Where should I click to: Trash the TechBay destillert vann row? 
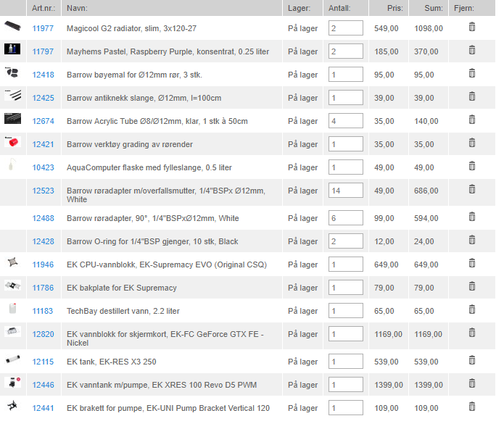click(471, 309)
